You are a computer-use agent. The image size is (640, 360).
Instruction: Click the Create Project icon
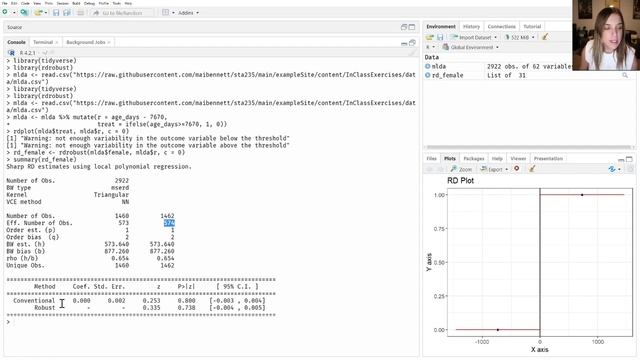pyautogui.click(x=24, y=13)
